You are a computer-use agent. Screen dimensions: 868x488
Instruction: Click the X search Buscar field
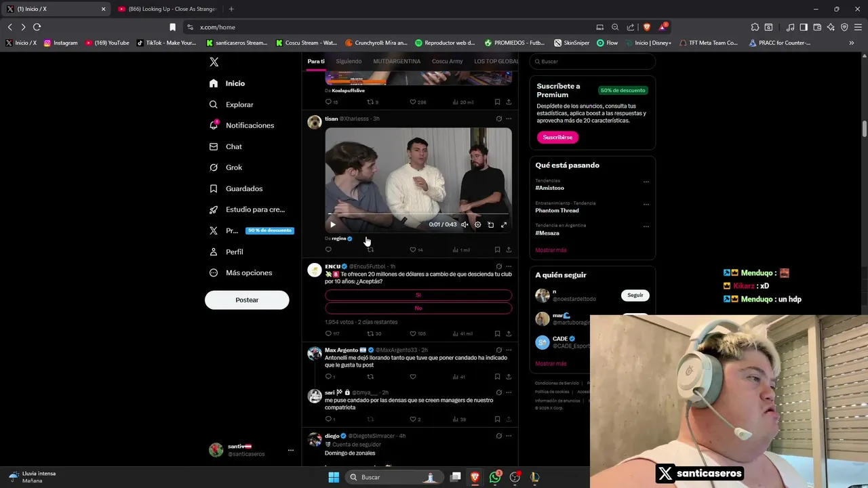click(592, 61)
